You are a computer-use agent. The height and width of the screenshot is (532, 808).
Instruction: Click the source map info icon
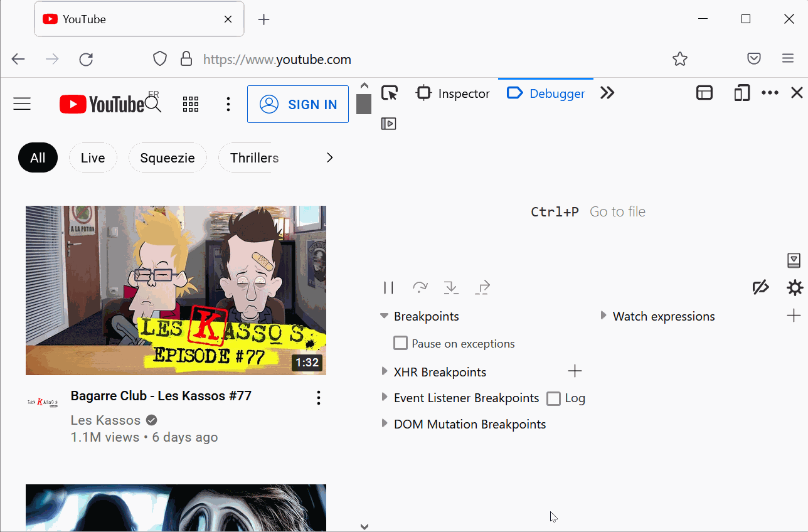click(x=794, y=260)
